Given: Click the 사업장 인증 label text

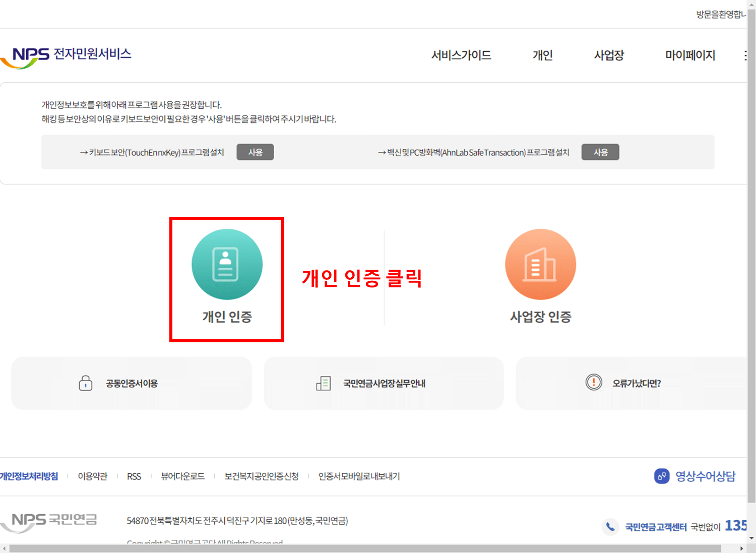Looking at the screenshot, I should (x=540, y=317).
